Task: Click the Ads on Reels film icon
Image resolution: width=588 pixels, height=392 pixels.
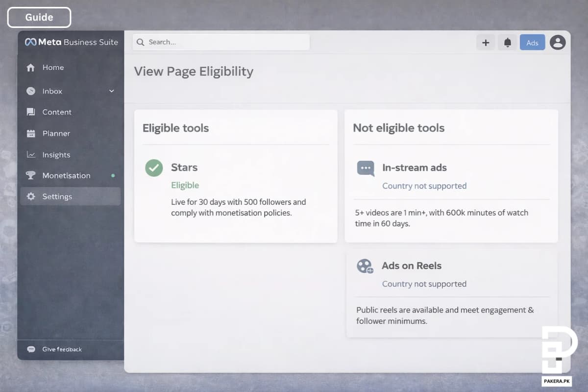Action: coord(365,266)
